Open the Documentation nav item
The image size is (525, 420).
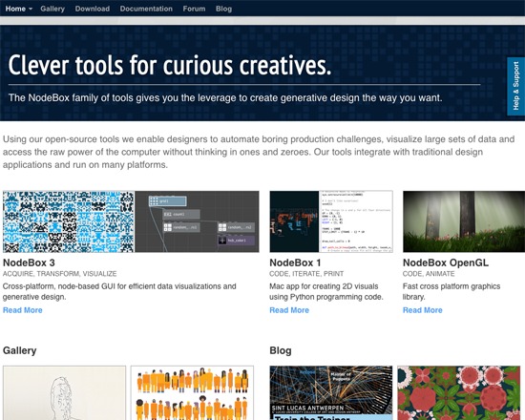pyautogui.click(x=146, y=9)
